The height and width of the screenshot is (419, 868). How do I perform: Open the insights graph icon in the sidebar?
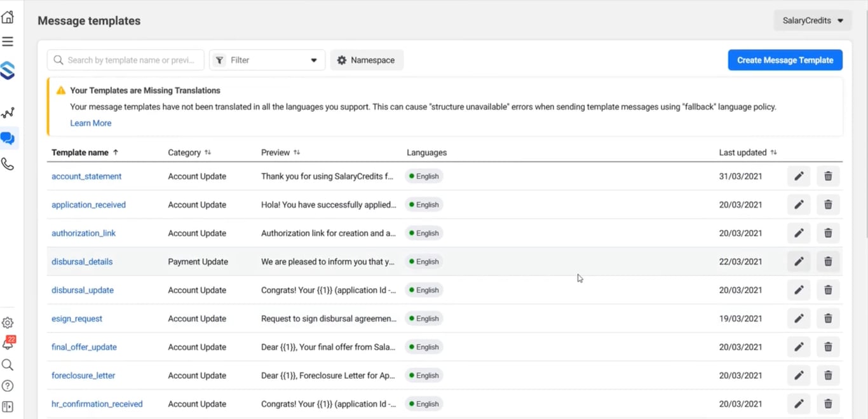click(x=8, y=113)
